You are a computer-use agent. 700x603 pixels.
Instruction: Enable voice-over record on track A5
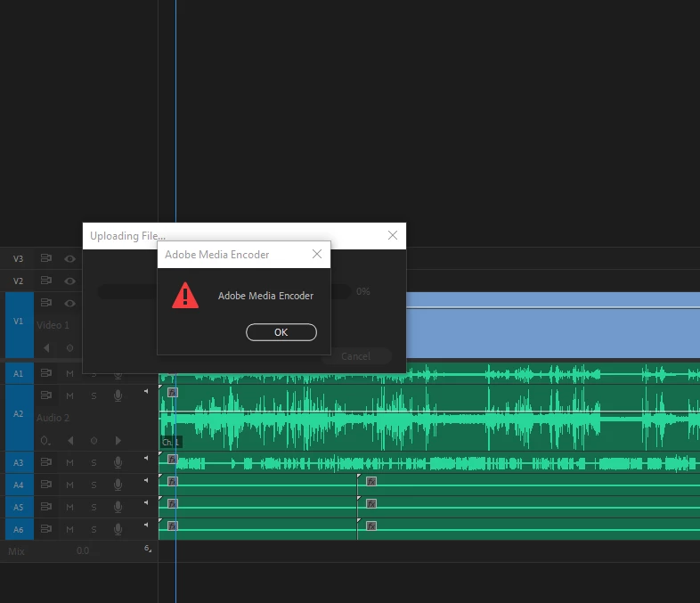pyautogui.click(x=118, y=508)
